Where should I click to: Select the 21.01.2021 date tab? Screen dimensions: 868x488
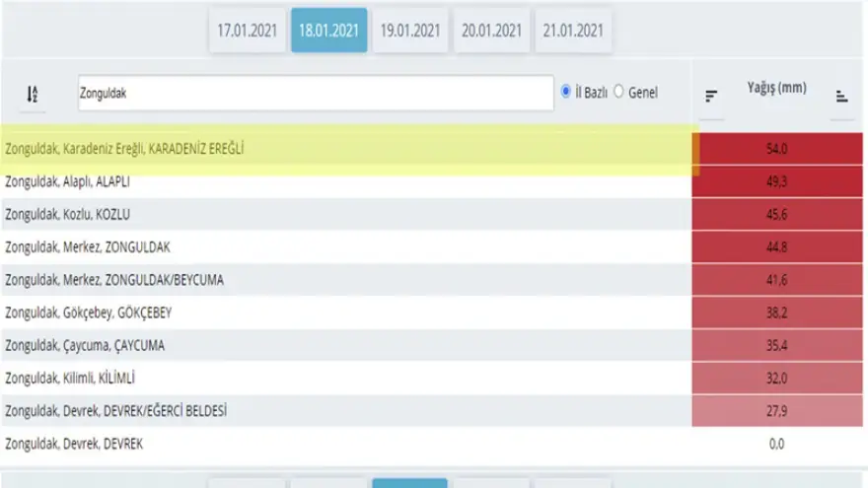(x=572, y=31)
